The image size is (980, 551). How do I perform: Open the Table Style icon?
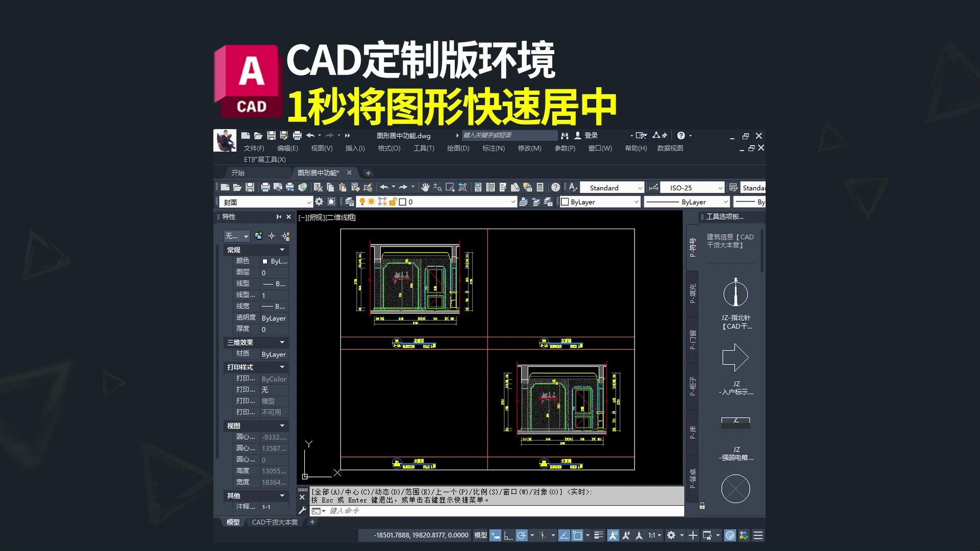[733, 187]
